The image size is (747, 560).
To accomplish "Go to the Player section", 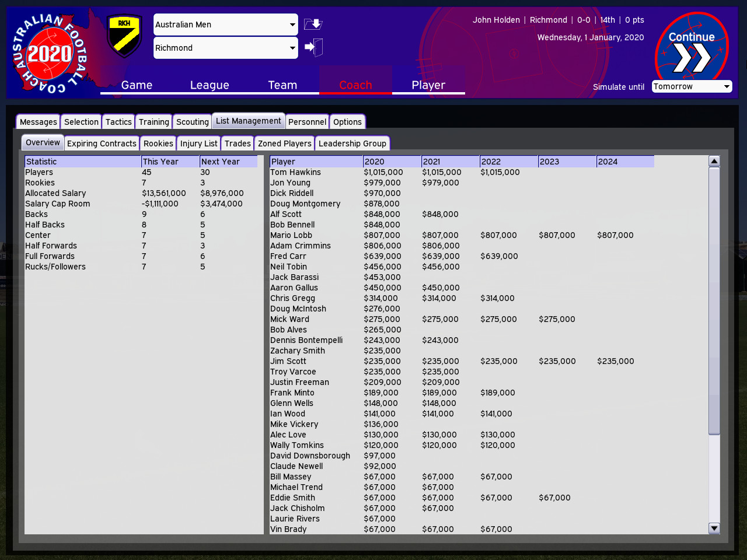I will click(428, 85).
